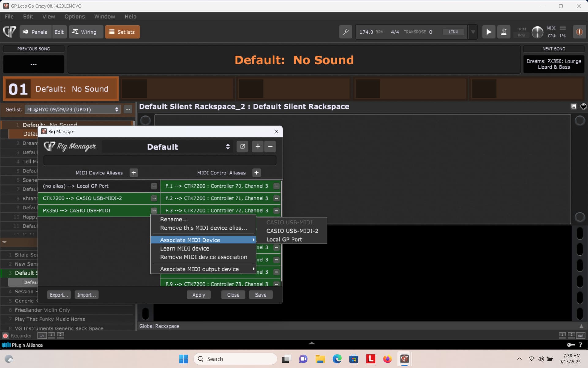Toggle the metronome icon
588x368 pixels.
(504, 32)
